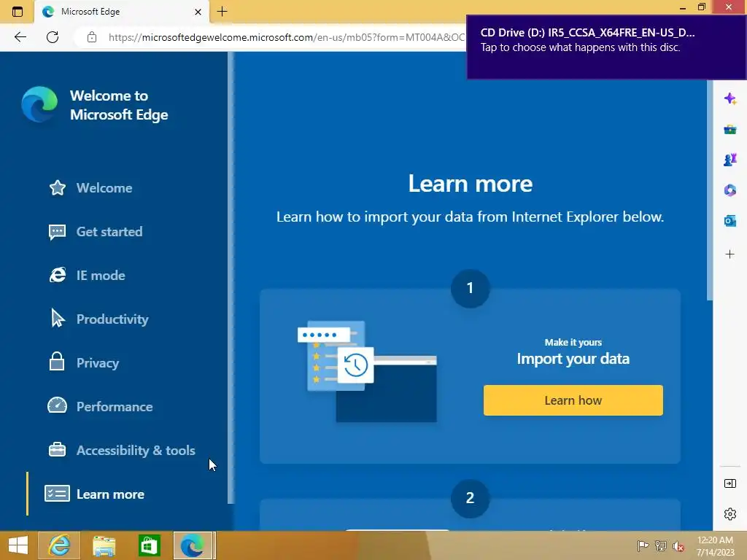747x560 pixels.
Task: Minimize the Edge window
Action: coord(683,7)
